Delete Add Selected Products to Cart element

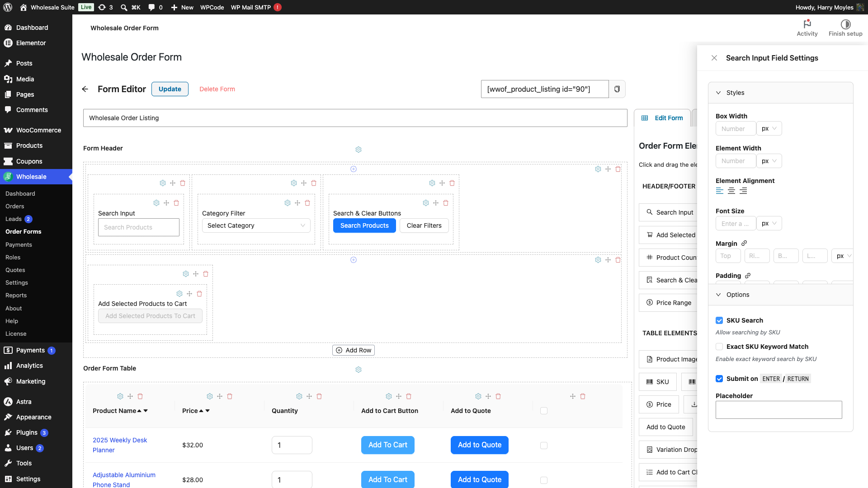(199, 294)
